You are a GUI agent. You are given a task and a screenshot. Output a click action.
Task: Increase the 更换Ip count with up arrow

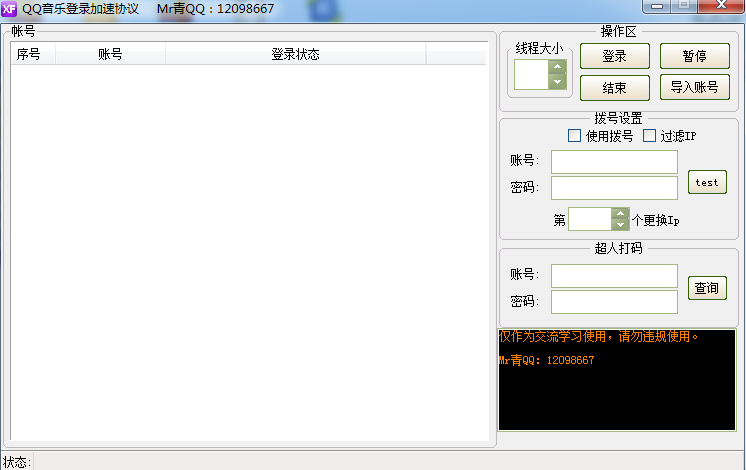pyautogui.click(x=620, y=213)
